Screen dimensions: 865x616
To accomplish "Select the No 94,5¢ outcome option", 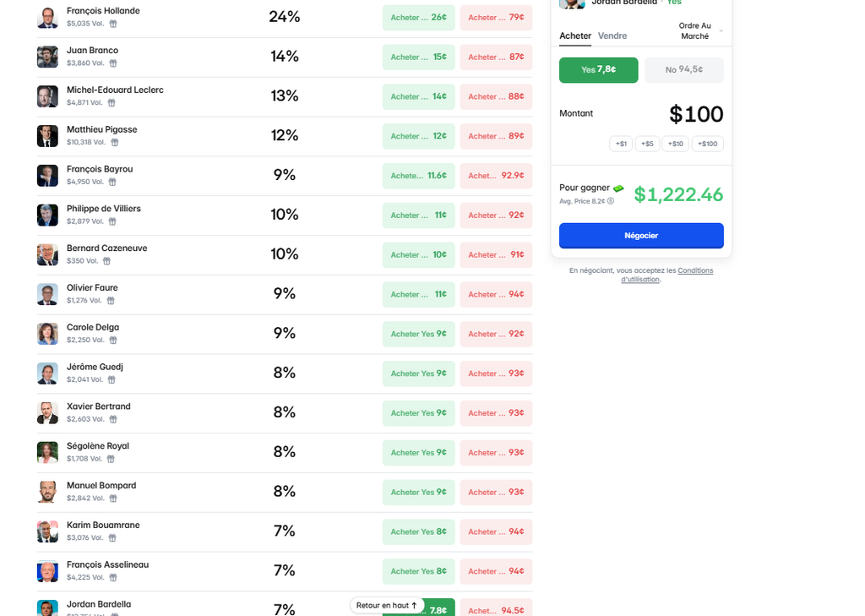I will click(x=684, y=70).
